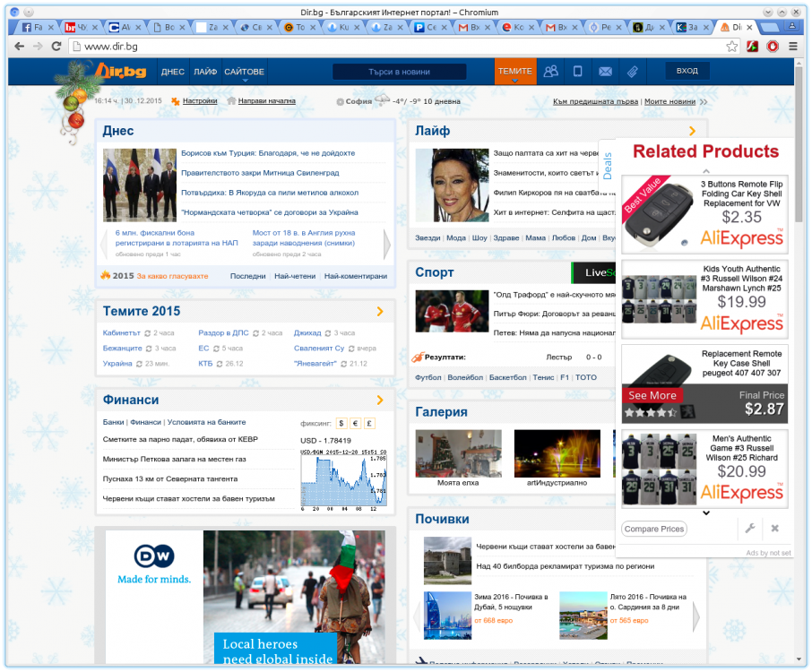Open ad settings via wrench icon
812x672 pixels.
click(750, 529)
